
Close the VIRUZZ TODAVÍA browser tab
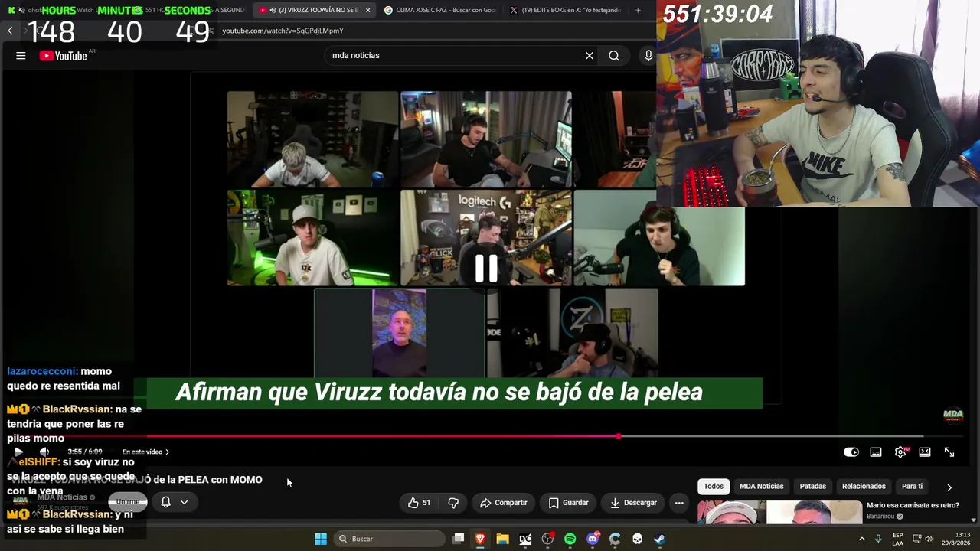[x=368, y=10]
